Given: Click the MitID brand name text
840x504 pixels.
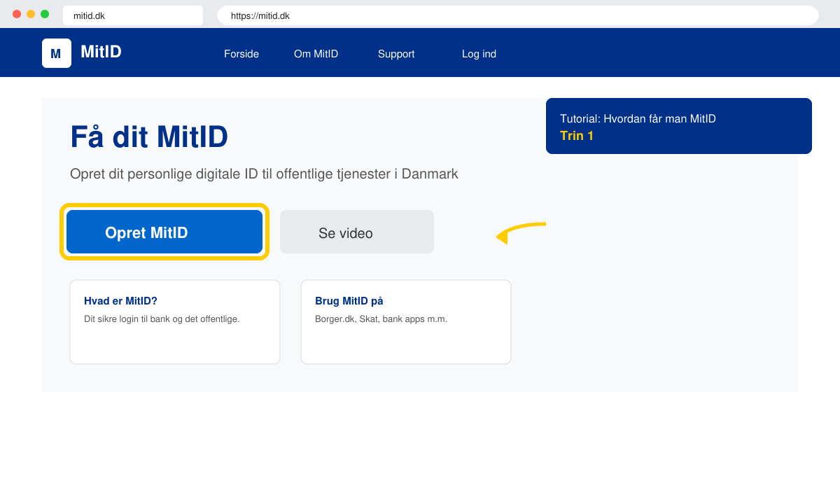Looking at the screenshot, I should pyautogui.click(x=101, y=52).
